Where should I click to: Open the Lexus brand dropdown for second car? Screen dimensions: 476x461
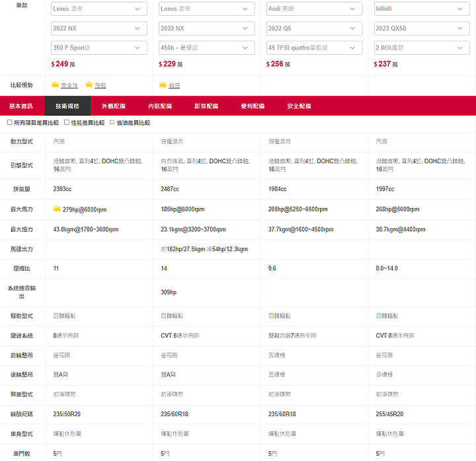point(206,9)
